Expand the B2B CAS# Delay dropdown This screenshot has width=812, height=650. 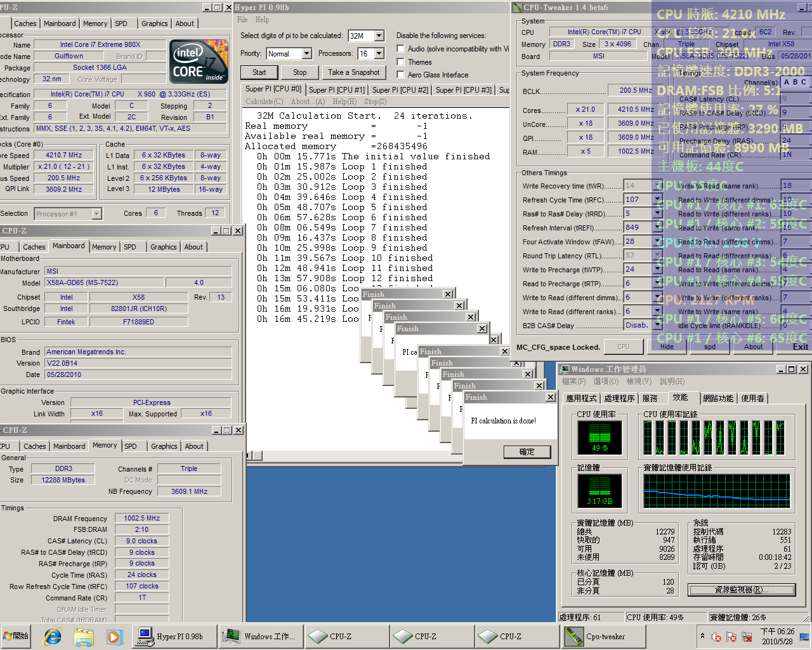(657, 325)
